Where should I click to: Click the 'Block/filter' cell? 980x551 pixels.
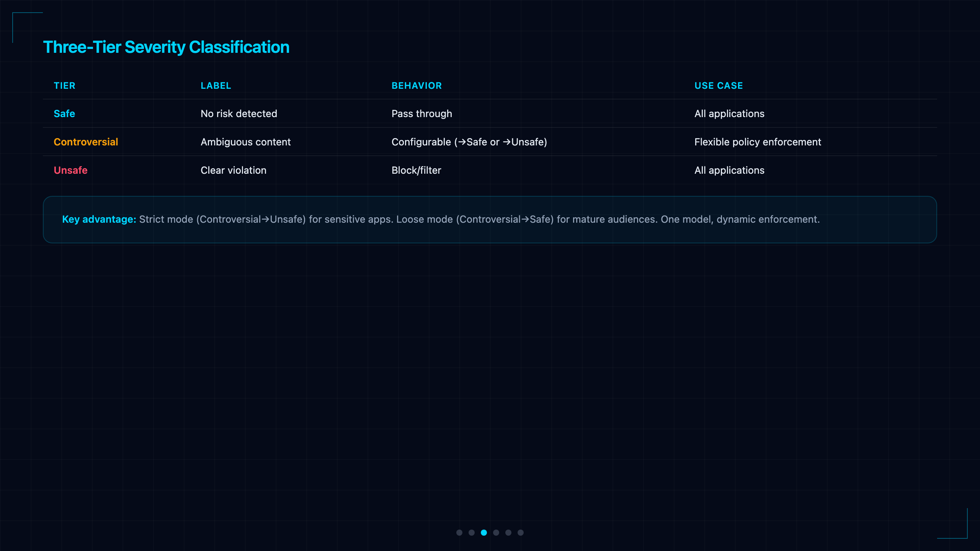(x=416, y=170)
